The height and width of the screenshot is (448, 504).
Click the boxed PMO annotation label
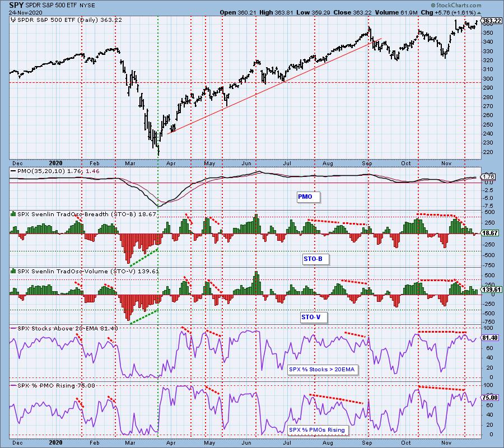click(x=308, y=197)
